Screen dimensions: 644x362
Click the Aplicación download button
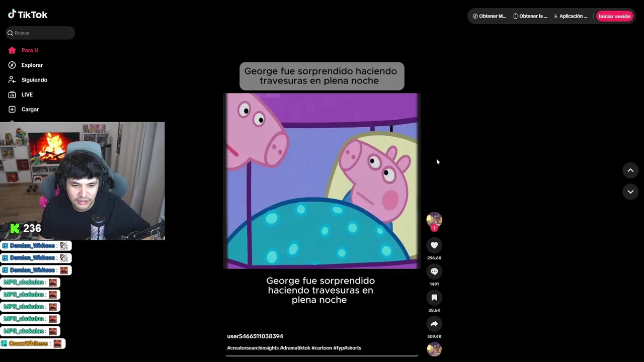[571, 16]
